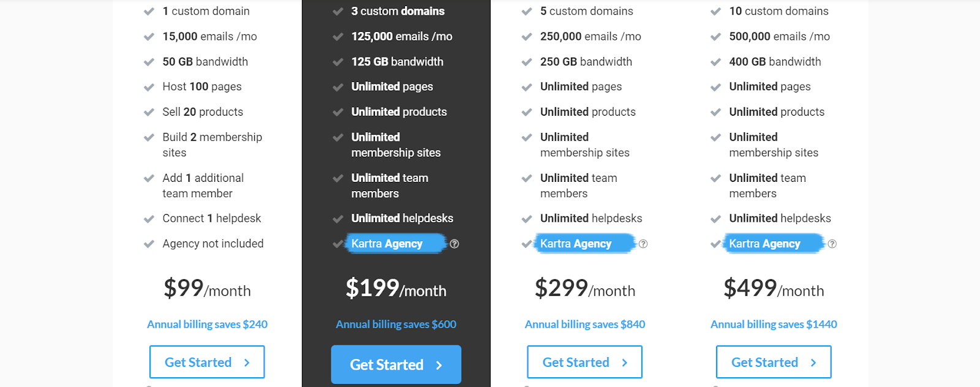
Task: Click checkmark next to Agency not included
Action: point(149,244)
